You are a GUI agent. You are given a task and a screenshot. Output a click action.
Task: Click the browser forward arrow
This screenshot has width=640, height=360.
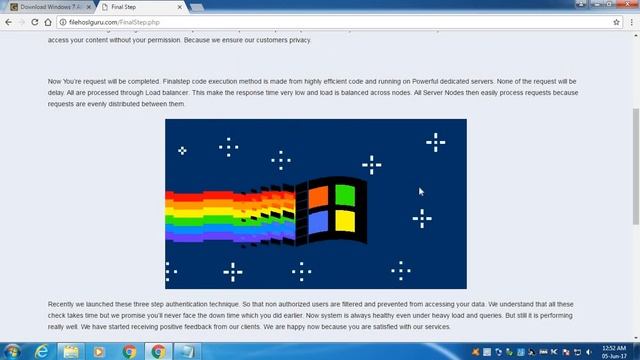22,22
